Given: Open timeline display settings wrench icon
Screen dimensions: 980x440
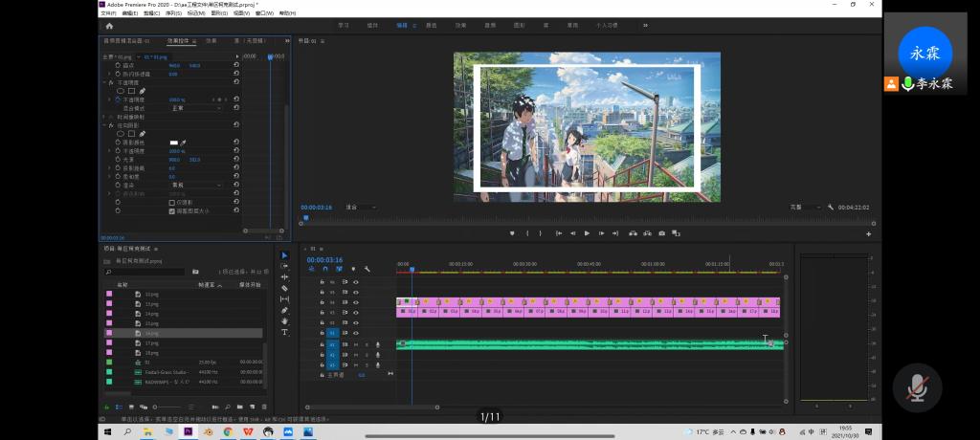Looking at the screenshot, I should pyautogui.click(x=367, y=269).
